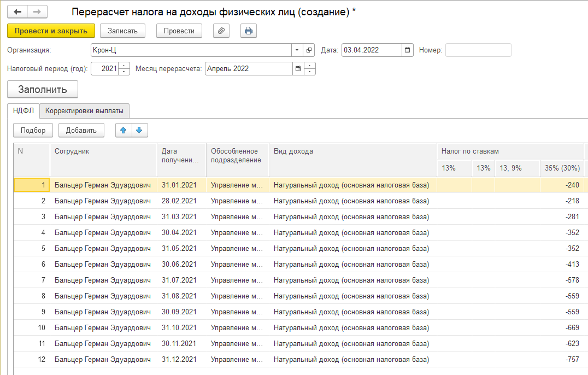Adjust Налоговый период year stepper
This screenshot has width=588, height=375.
(x=125, y=69)
